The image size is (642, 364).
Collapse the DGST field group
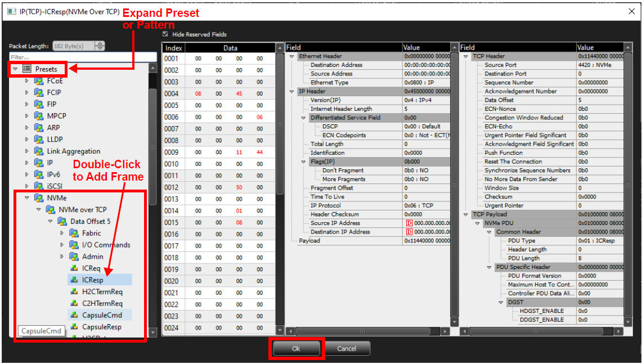coord(501,302)
